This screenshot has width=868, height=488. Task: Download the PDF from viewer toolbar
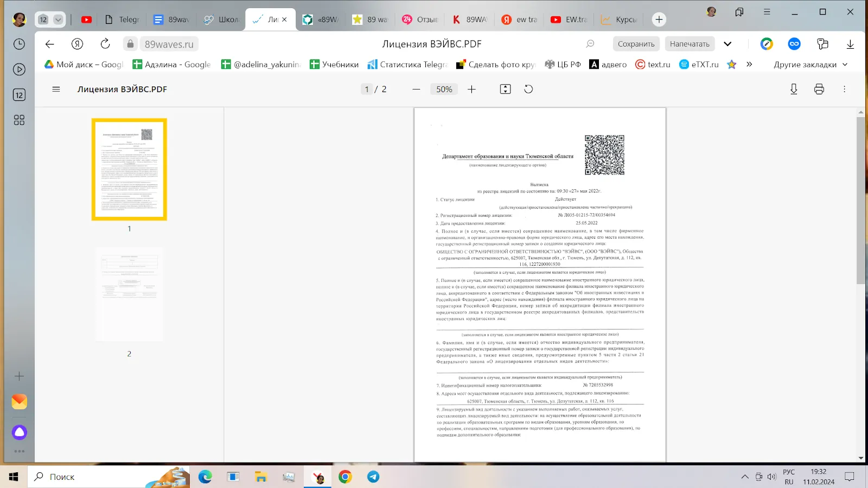pos(794,89)
